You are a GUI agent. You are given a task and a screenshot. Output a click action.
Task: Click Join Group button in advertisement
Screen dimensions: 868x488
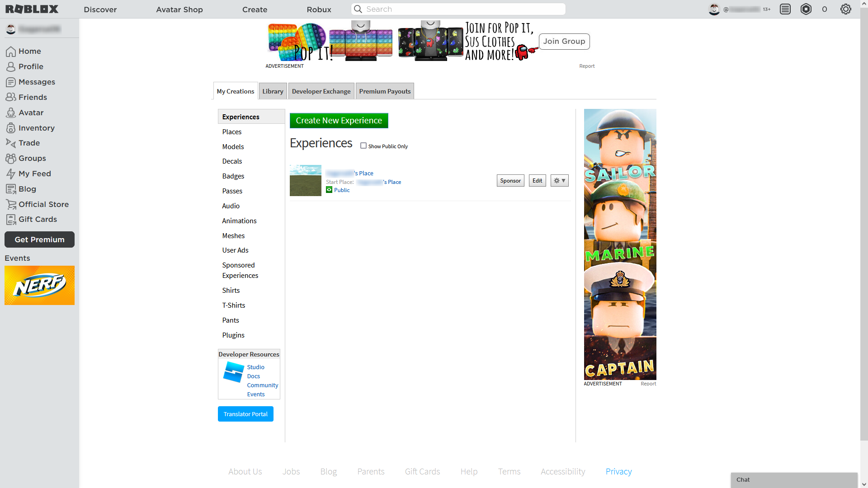click(564, 41)
